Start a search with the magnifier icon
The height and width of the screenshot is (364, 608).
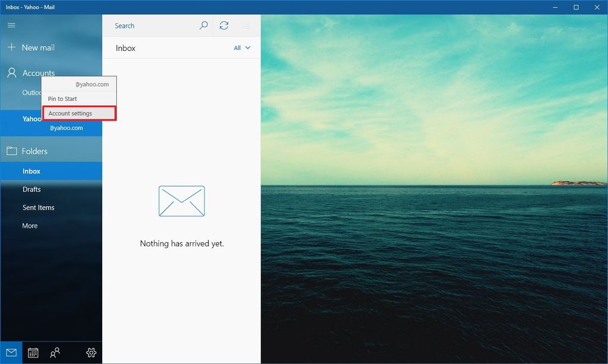pyautogui.click(x=203, y=26)
